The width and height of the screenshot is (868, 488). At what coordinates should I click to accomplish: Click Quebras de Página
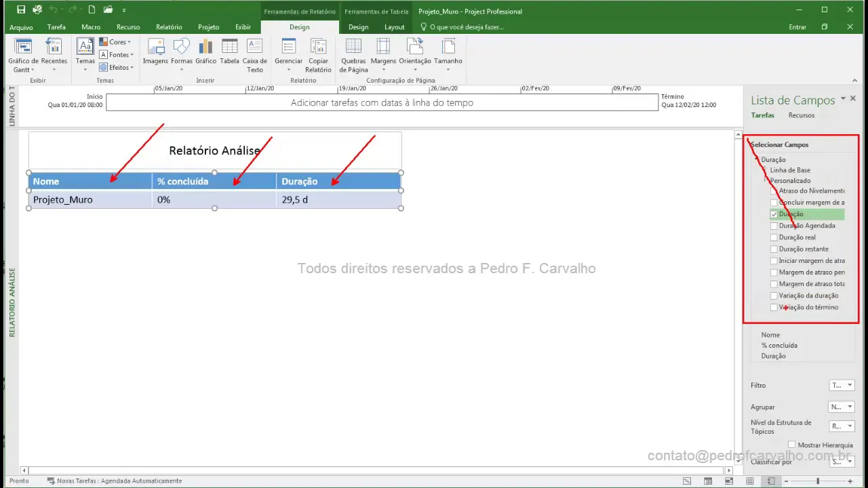pyautogui.click(x=353, y=56)
